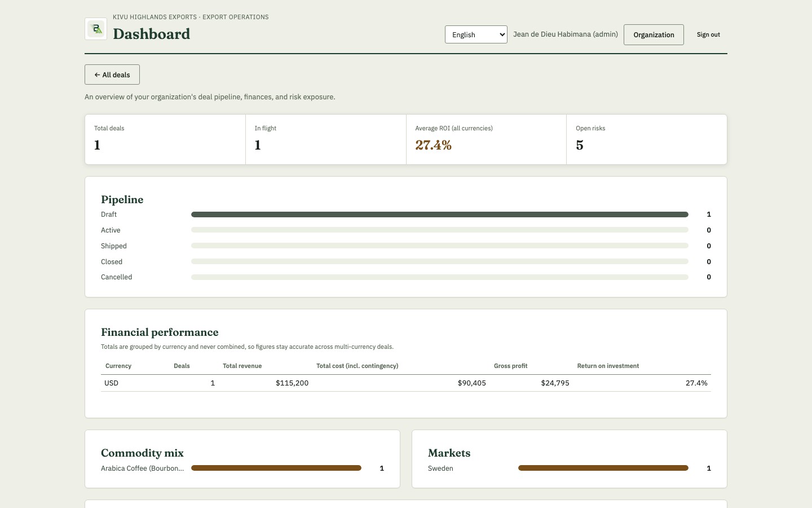The image size is (812, 508).
Task: Click the Return on investment header
Action: (608, 366)
